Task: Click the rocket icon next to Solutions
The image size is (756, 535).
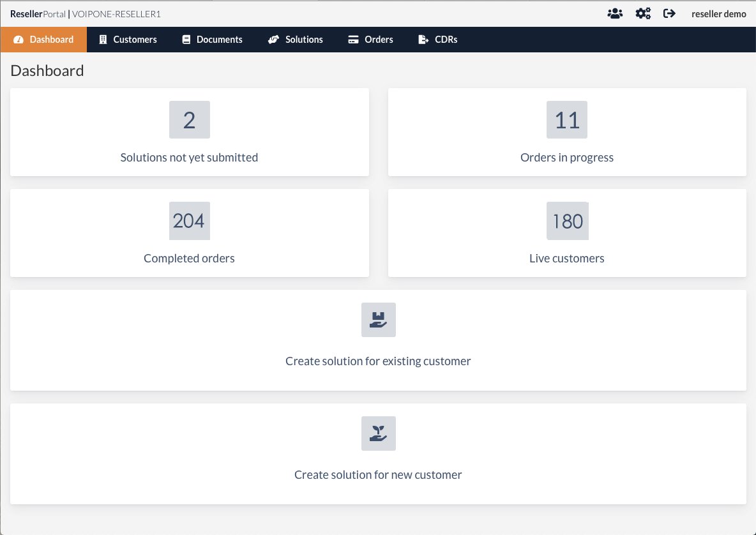Action: click(x=273, y=39)
